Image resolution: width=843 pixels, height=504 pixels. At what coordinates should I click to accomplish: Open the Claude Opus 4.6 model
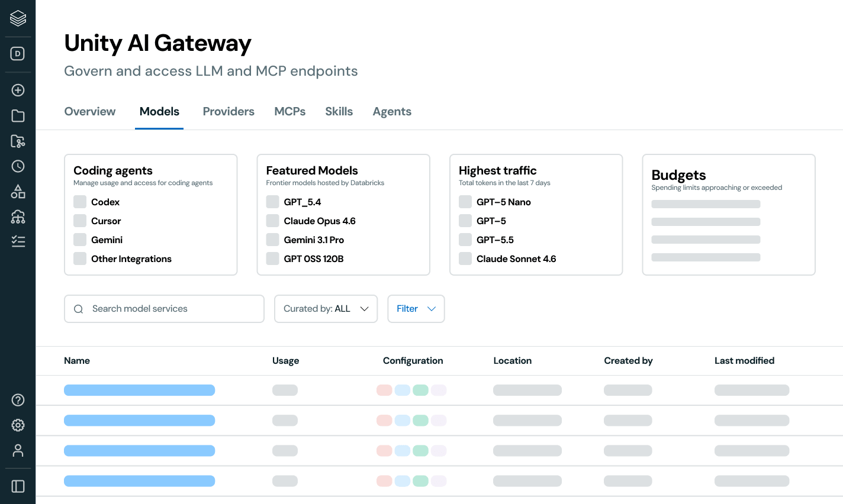click(320, 221)
